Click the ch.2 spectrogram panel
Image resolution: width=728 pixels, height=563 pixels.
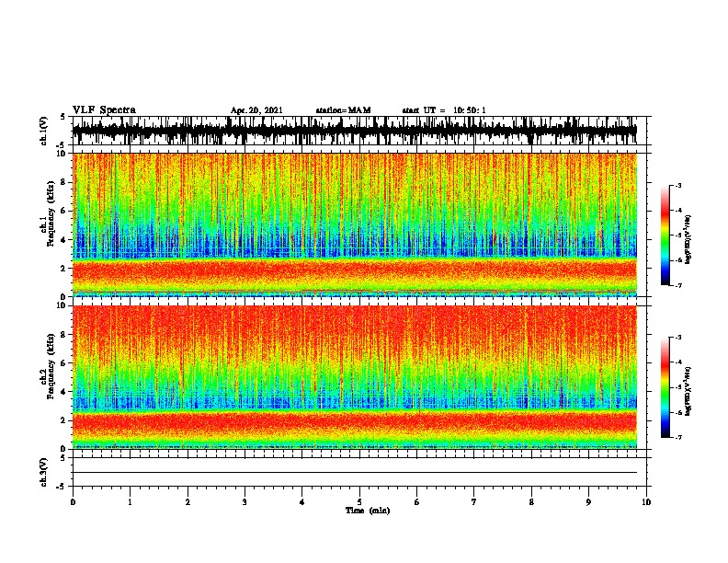coord(355,377)
